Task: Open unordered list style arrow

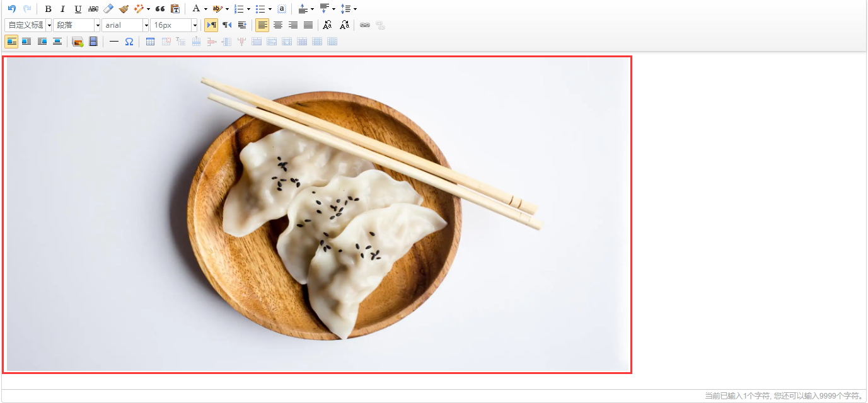Action: pyautogui.click(x=270, y=9)
